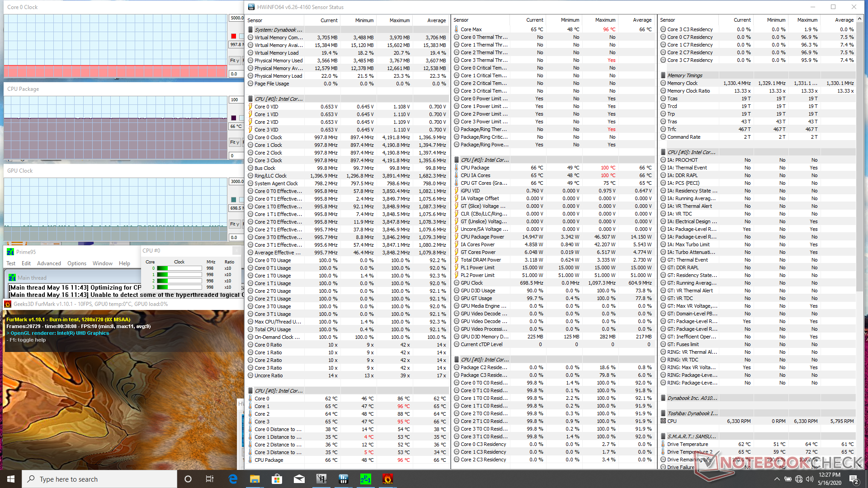Open the Prime95 Test menu

coord(11,263)
